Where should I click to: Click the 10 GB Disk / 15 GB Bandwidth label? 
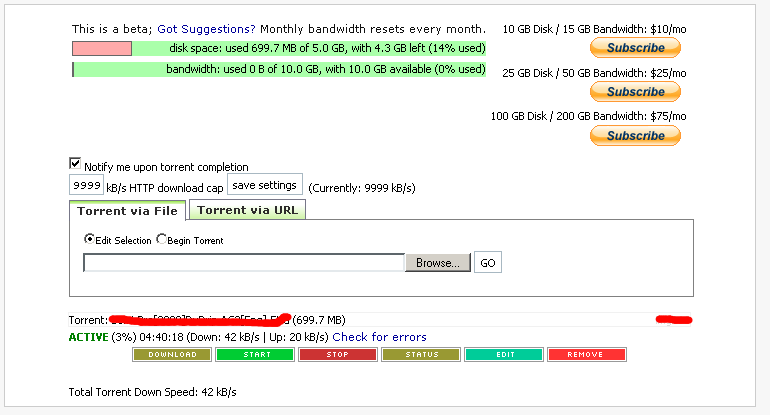[594, 29]
